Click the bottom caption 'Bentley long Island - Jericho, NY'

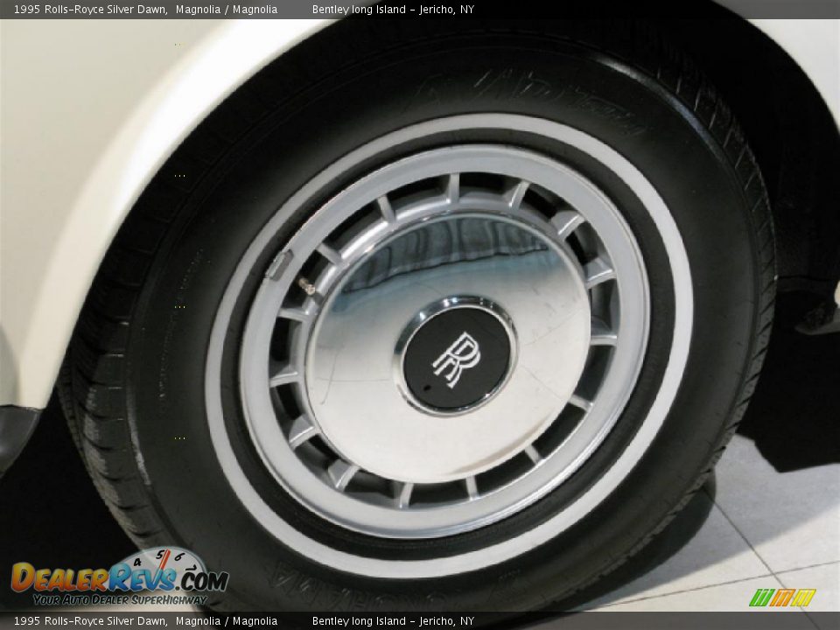click(393, 621)
